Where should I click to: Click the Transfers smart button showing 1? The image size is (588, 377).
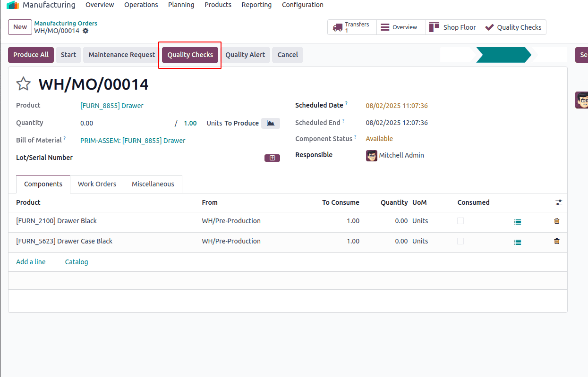[x=351, y=27]
